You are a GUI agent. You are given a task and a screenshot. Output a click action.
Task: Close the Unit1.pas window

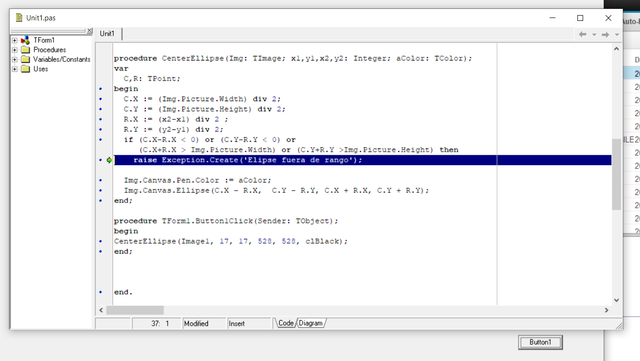[608, 18]
